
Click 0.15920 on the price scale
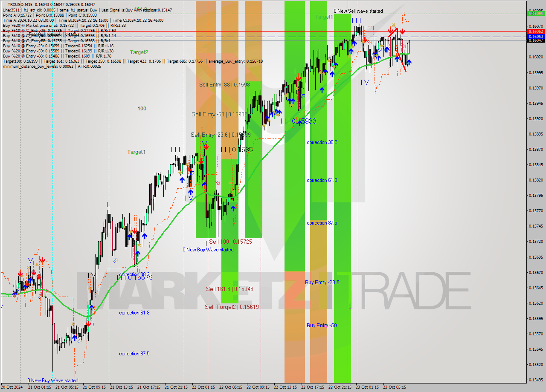point(535,119)
